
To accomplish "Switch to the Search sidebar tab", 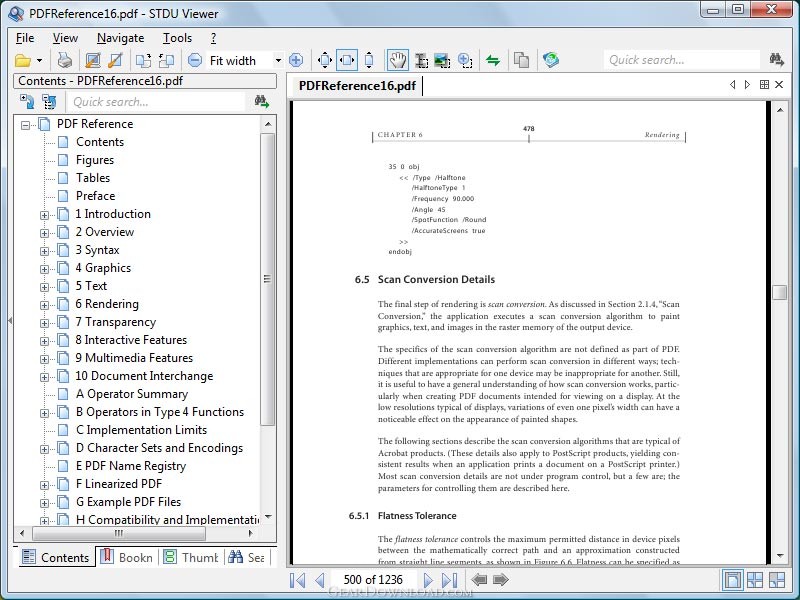I will click(x=247, y=557).
